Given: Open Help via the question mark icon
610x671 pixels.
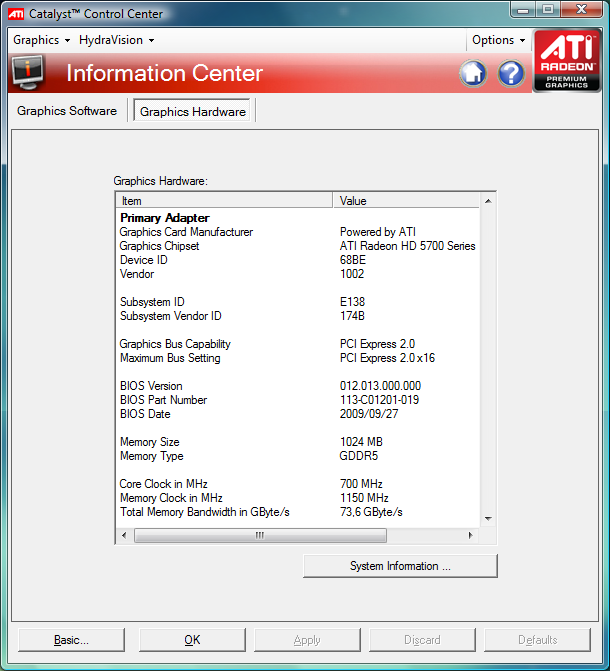Looking at the screenshot, I should click(x=511, y=73).
